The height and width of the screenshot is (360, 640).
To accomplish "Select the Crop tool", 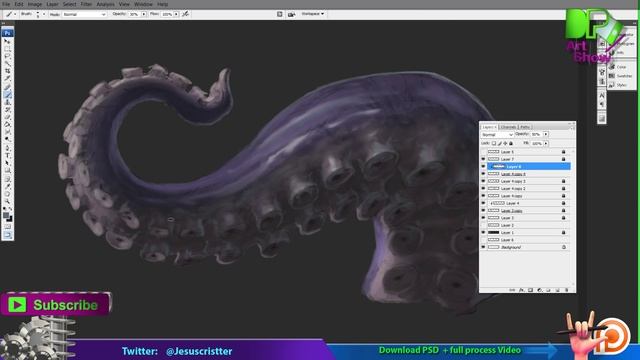I will (x=7, y=71).
